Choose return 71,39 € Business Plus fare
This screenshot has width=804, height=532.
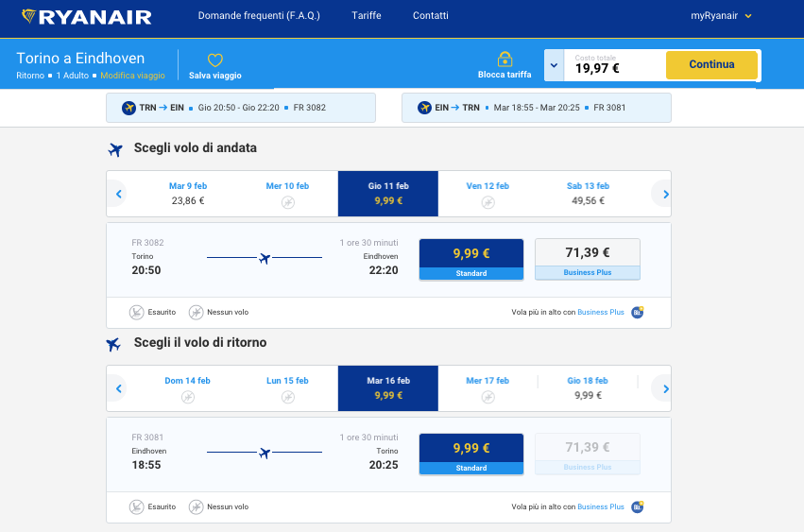pyautogui.click(x=588, y=454)
